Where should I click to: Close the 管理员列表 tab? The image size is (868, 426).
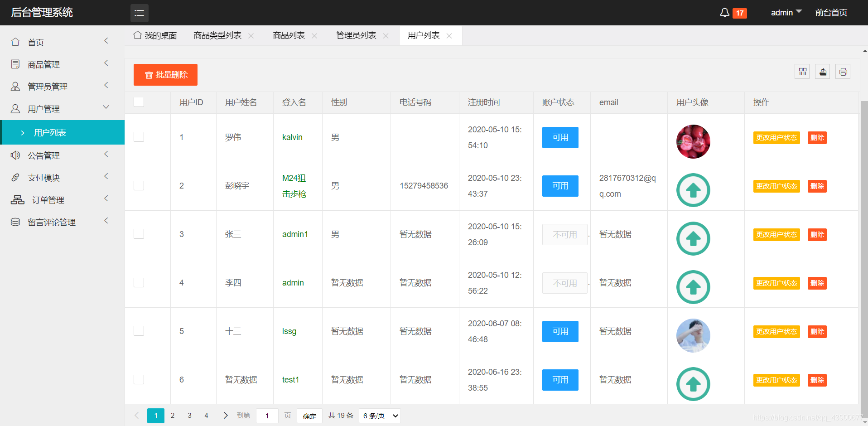(x=386, y=36)
